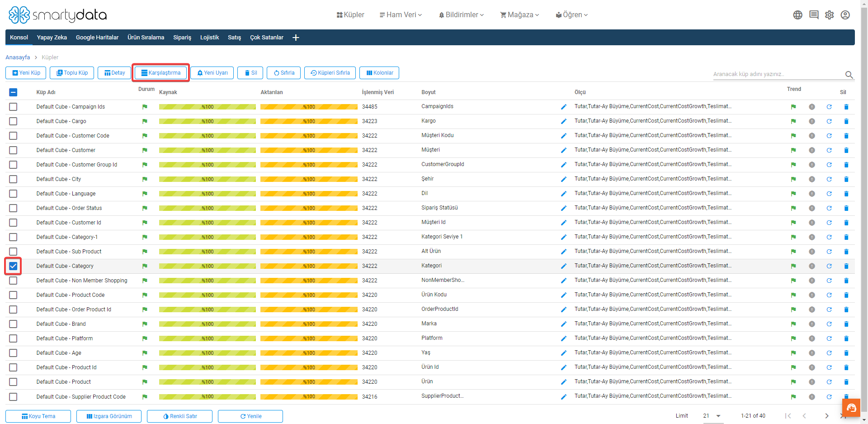
Task: Open the messages chat icon in header
Action: pos(814,15)
